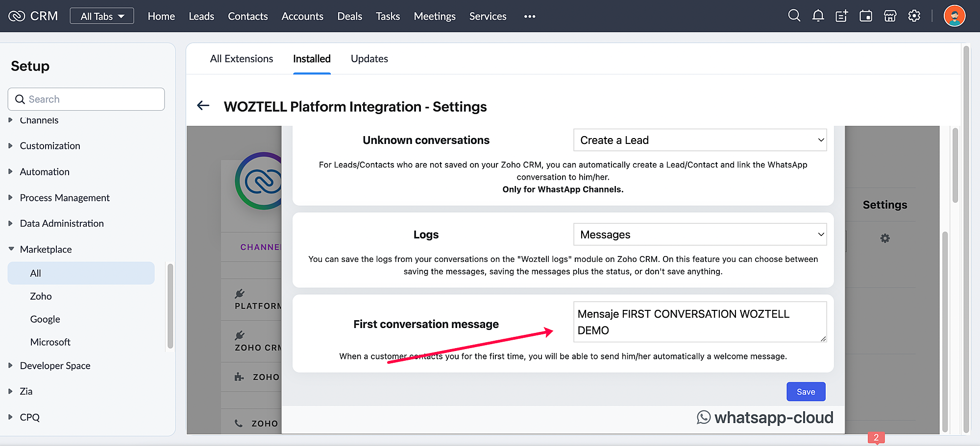
Task: Click the Save button
Action: (x=806, y=392)
